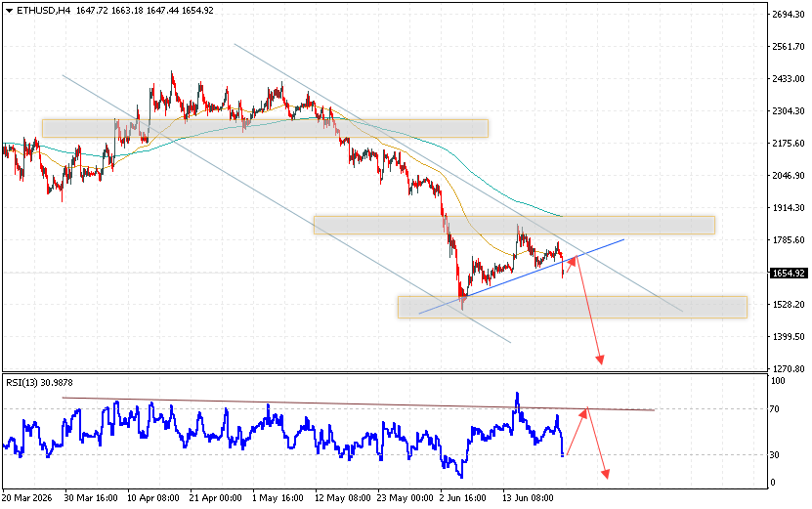This screenshot has width=812, height=509.
Task: Click the 1528.20 price axis label
Action: tap(789, 305)
